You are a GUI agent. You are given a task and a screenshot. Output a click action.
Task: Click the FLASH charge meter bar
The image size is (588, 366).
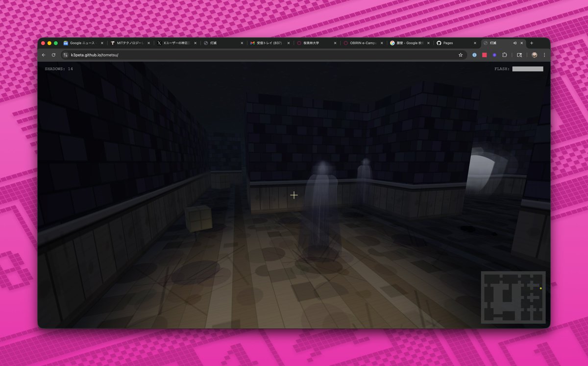tap(528, 69)
